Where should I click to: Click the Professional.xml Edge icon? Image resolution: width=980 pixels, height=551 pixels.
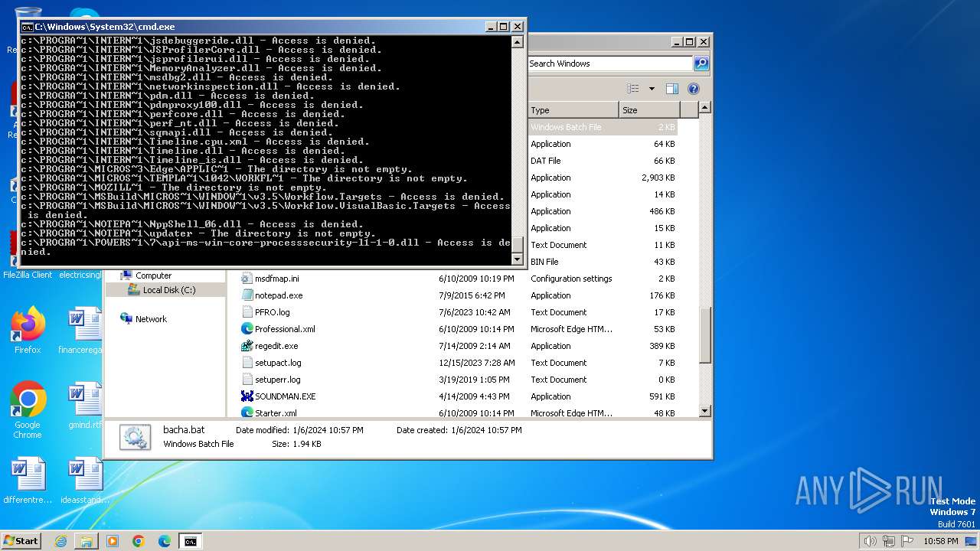pos(247,329)
